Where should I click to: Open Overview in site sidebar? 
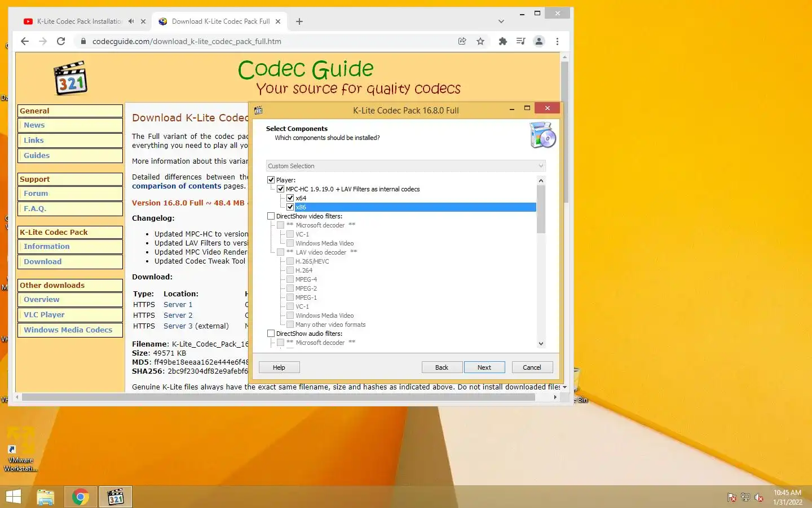pyautogui.click(x=42, y=300)
